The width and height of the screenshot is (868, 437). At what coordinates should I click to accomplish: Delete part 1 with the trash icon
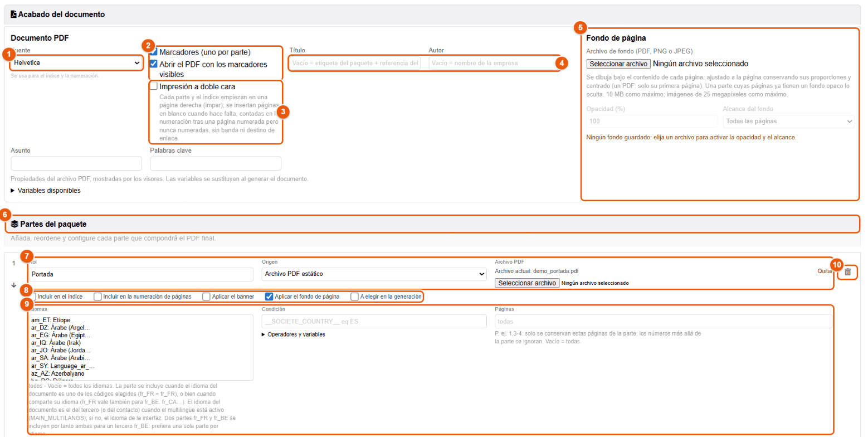(847, 272)
